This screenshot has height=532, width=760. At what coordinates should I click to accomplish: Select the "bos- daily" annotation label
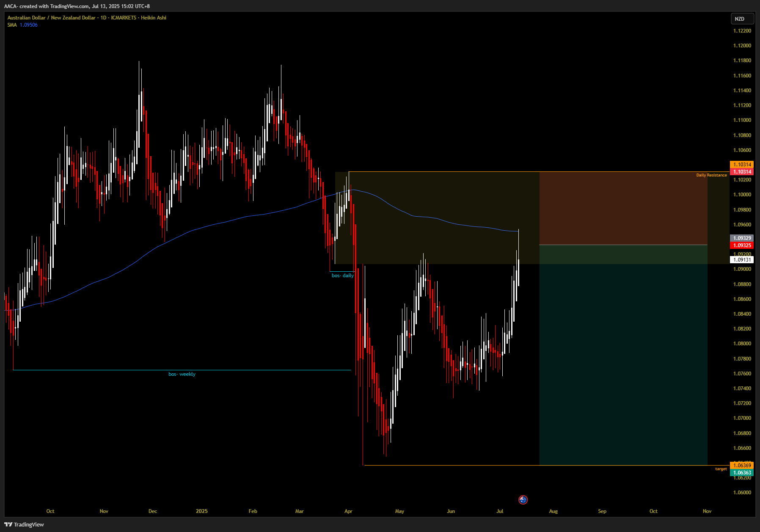tap(343, 276)
